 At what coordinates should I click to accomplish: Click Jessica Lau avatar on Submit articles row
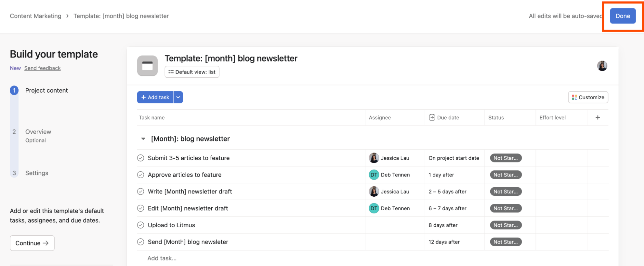pyautogui.click(x=374, y=158)
